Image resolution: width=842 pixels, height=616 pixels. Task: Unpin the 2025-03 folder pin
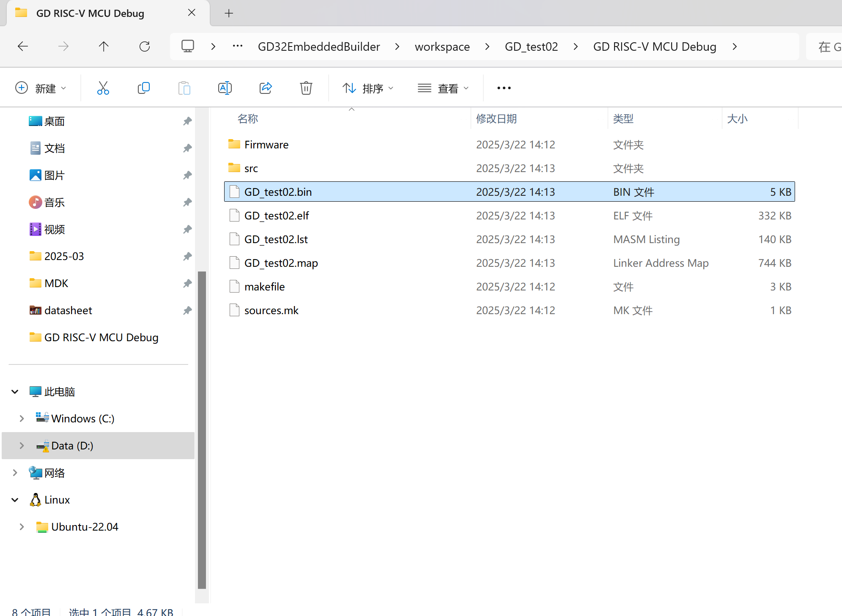coord(187,256)
